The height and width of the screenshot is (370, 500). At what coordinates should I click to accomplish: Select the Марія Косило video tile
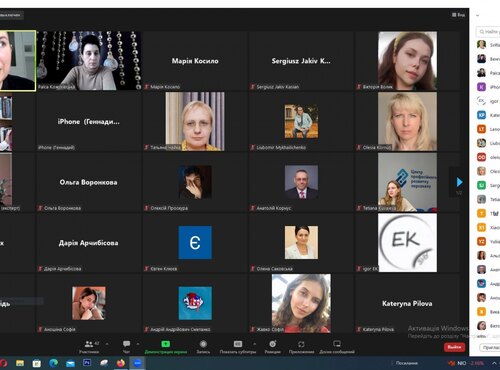click(x=195, y=61)
